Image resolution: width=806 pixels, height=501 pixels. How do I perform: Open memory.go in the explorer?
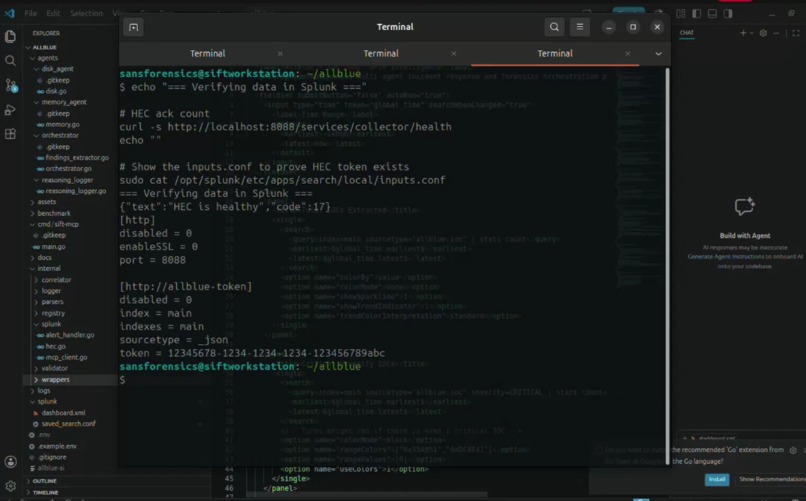(62, 124)
